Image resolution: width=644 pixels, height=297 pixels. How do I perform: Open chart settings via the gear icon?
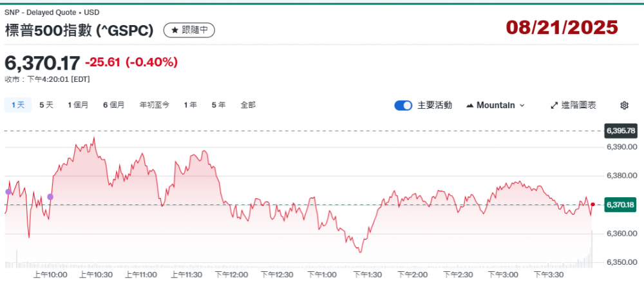point(623,105)
